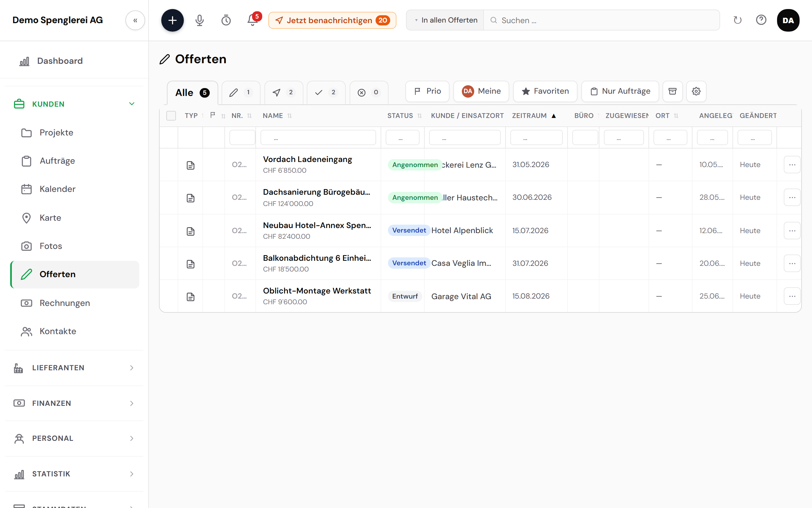This screenshot has height=508, width=812.
Task: Open more options for Hotel Alpenblick row
Action: point(792,231)
